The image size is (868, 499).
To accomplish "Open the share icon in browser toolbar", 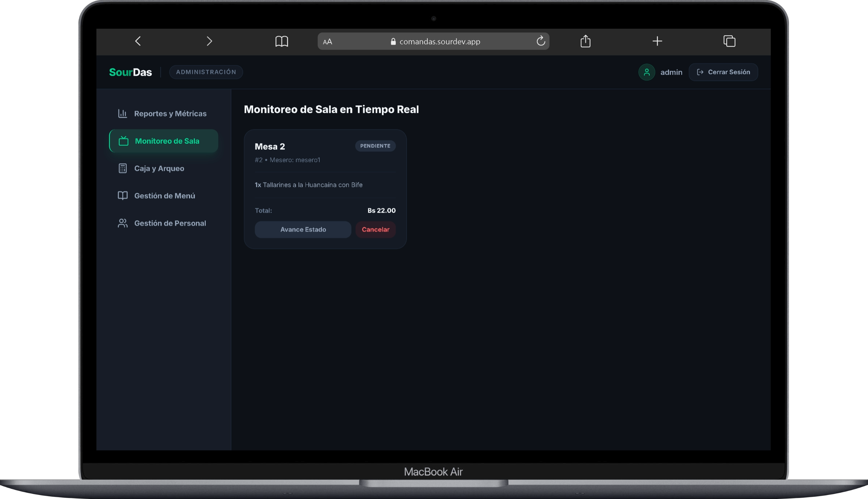I will (x=585, y=41).
